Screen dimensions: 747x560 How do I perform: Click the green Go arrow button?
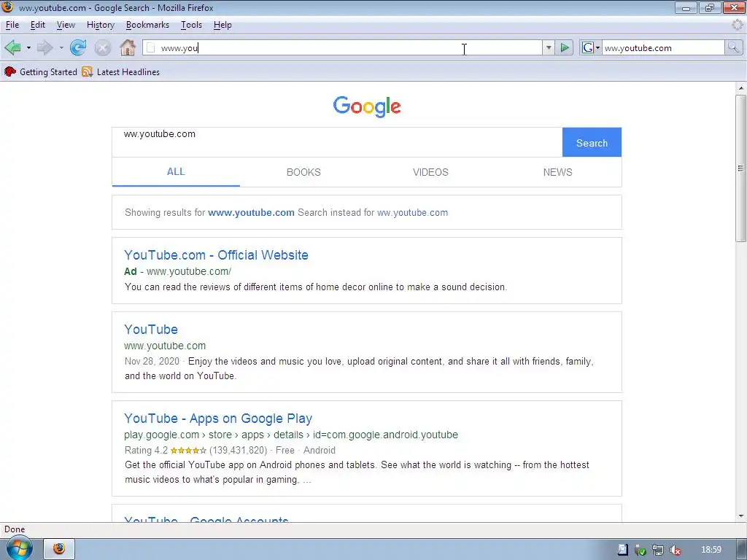click(565, 47)
